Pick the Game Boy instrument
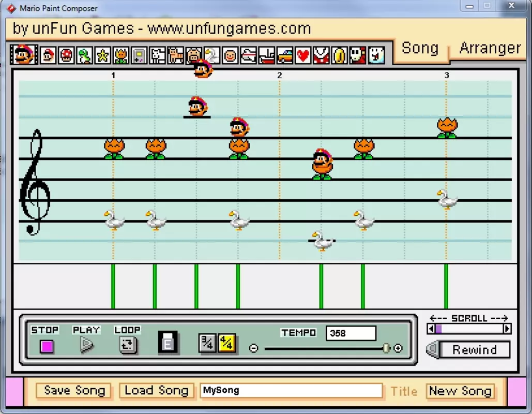The image size is (532, 414). 140,55
